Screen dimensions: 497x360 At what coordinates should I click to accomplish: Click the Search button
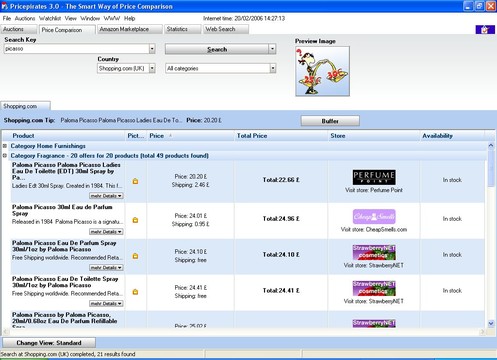pos(217,49)
